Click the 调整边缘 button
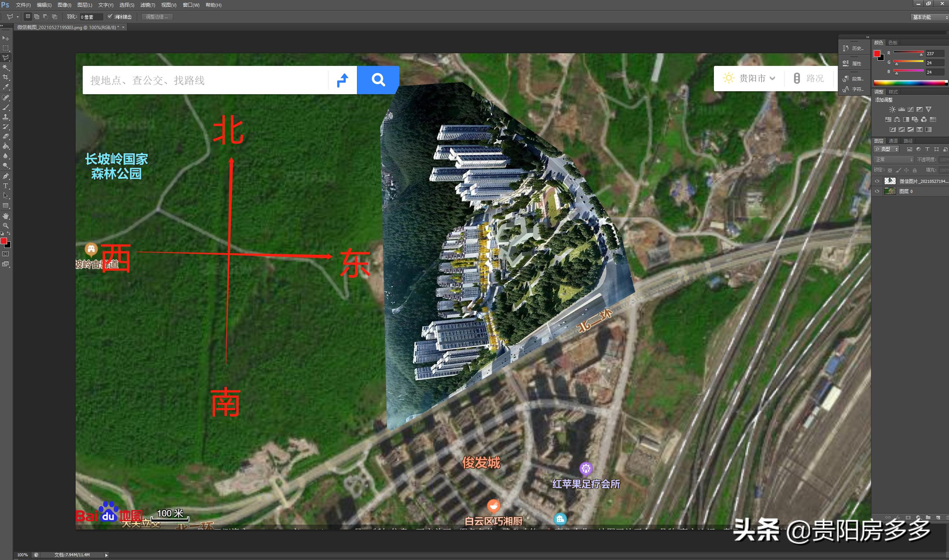 (x=157, y=17)
